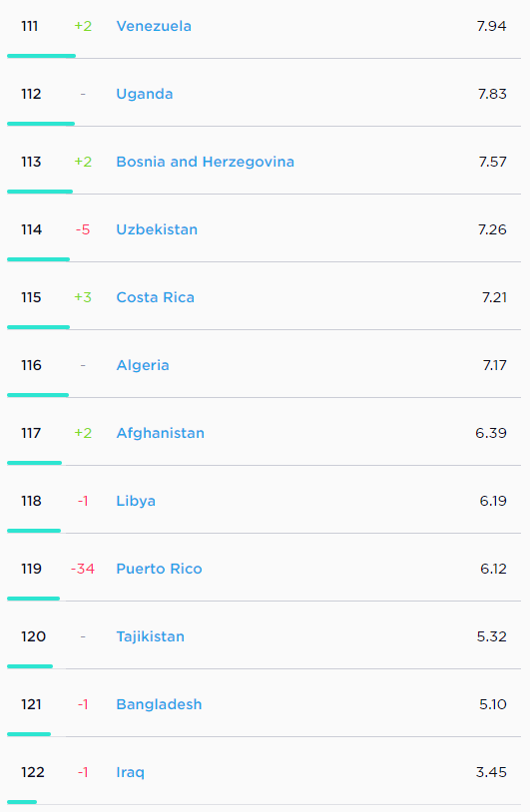Click the 7.94 speed value
The width and height of the screenshot is (530, 812).
(492, 26)
